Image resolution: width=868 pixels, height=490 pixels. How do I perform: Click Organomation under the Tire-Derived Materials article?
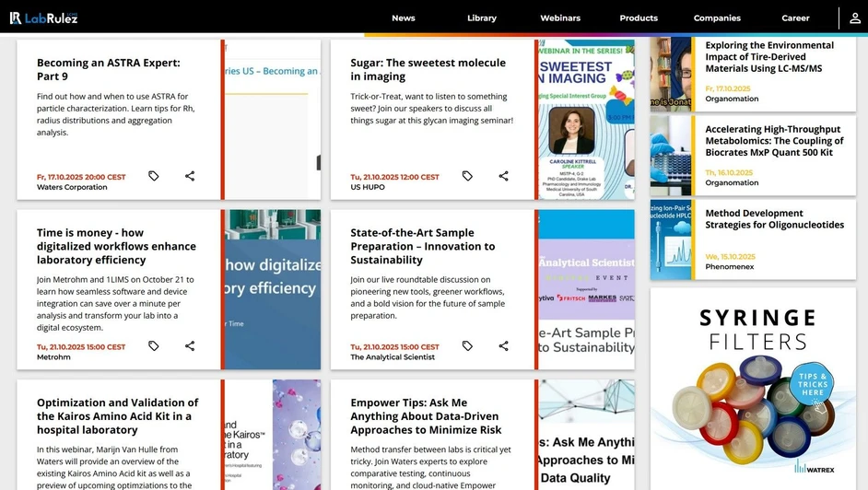point(732,99)
